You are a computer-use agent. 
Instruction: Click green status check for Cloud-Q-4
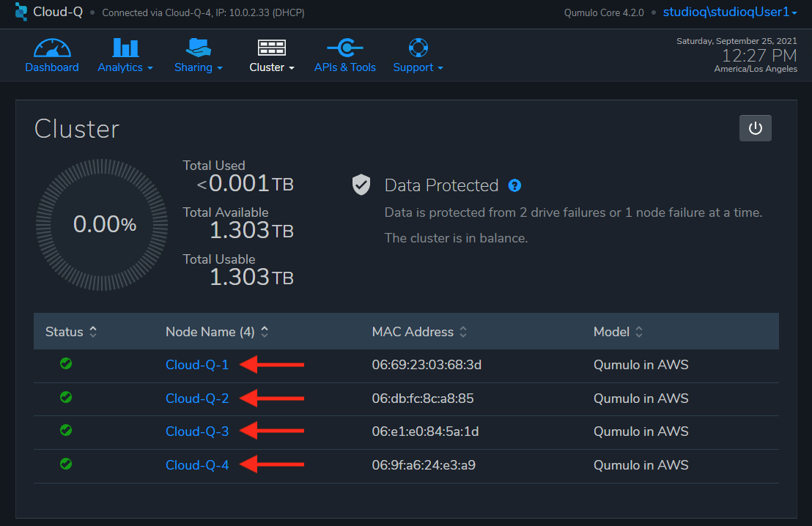(x=66, y=464)
